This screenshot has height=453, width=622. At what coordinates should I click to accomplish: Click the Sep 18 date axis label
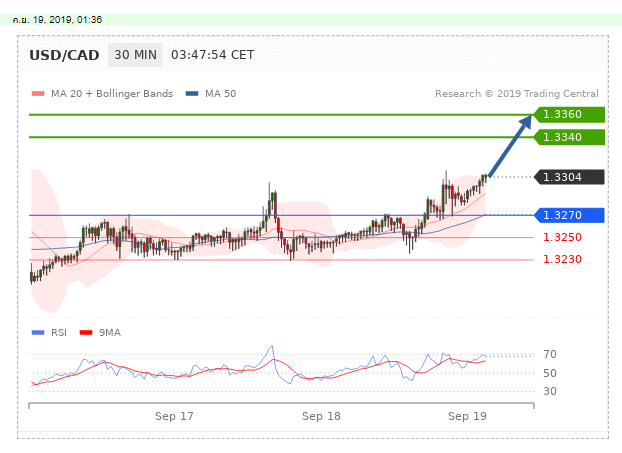321,416
